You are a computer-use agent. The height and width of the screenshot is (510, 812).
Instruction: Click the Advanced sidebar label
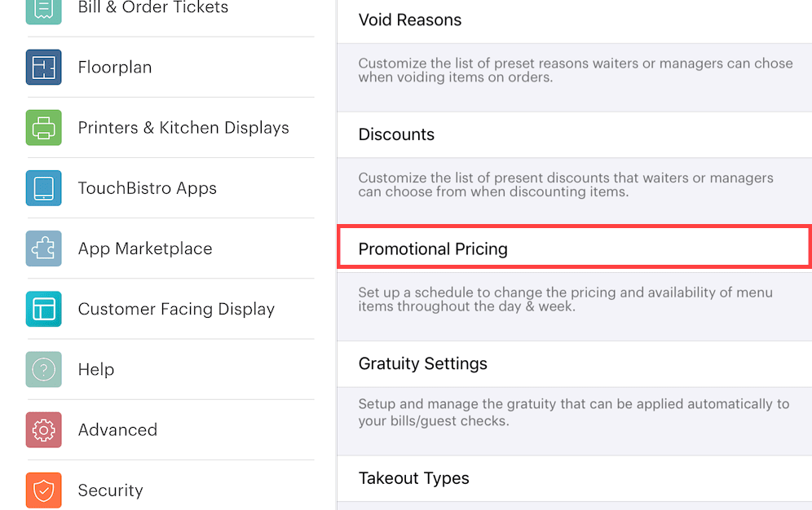point(117,429)
